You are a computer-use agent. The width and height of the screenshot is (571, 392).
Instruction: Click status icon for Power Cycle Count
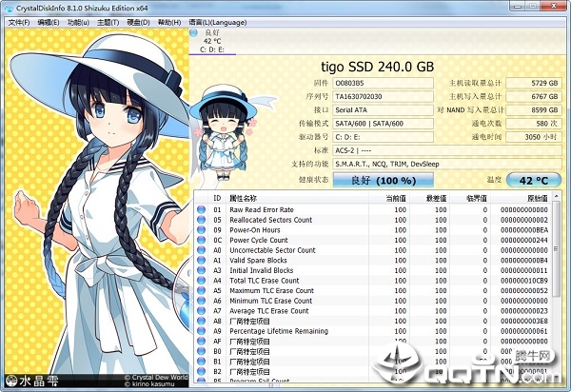point(201,240)
